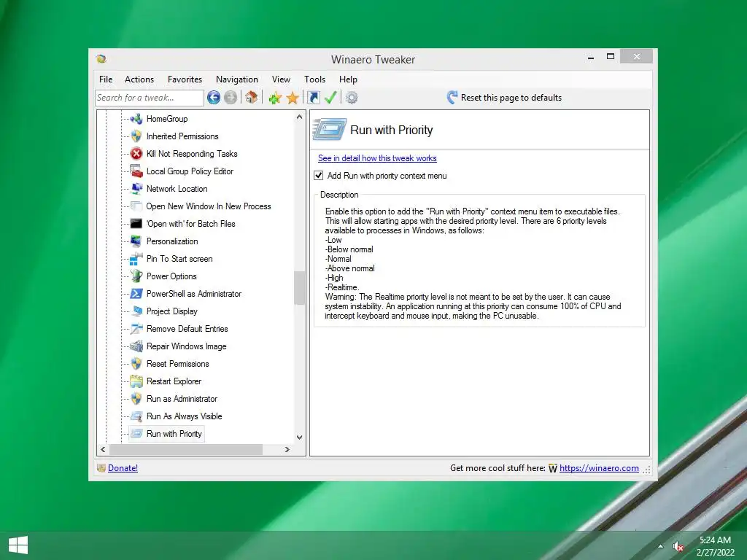This screenshot has width=747, height=560.
Task: Click the tree vertical scrollbar thumb
Action: click(299, 287)
